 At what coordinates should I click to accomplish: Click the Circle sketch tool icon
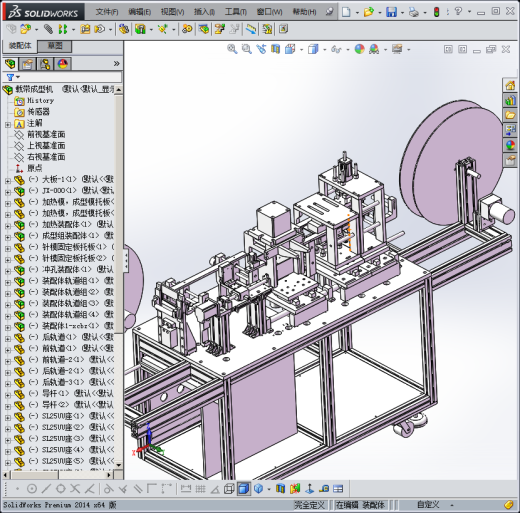point(32,489)
